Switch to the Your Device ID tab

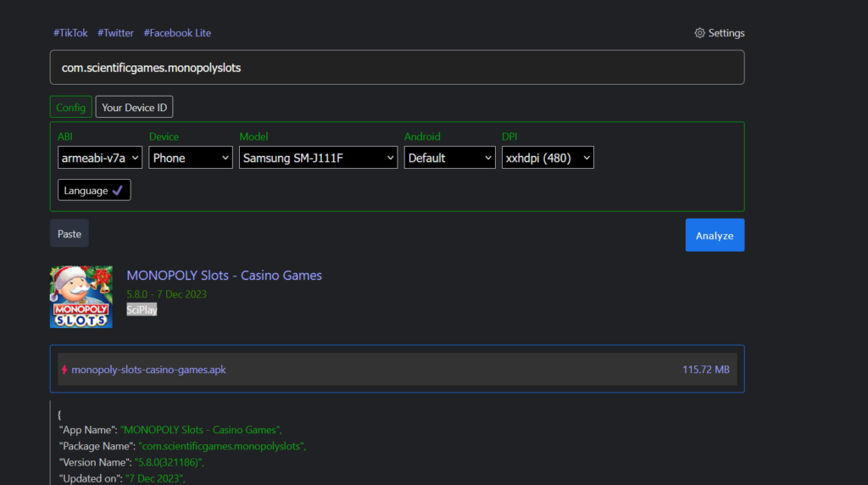pos(135,108)
